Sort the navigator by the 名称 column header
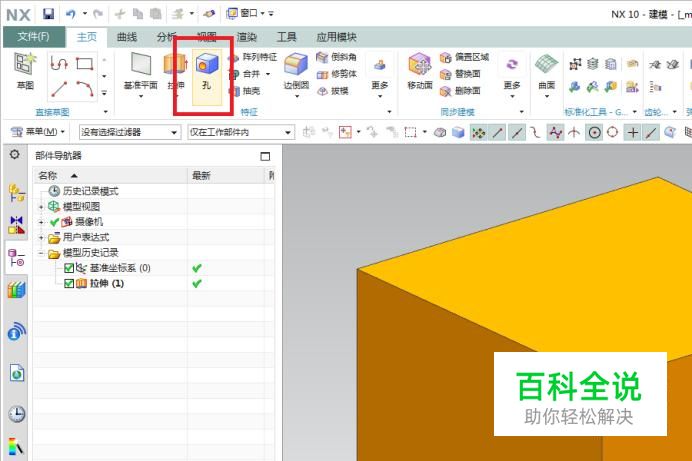 110,176
